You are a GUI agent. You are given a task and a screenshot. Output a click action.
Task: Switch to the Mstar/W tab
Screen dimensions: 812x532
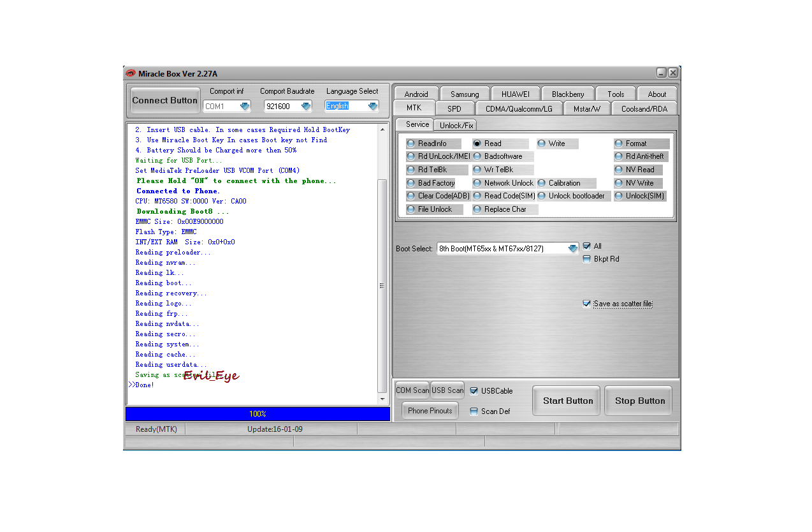pos(587,108)
